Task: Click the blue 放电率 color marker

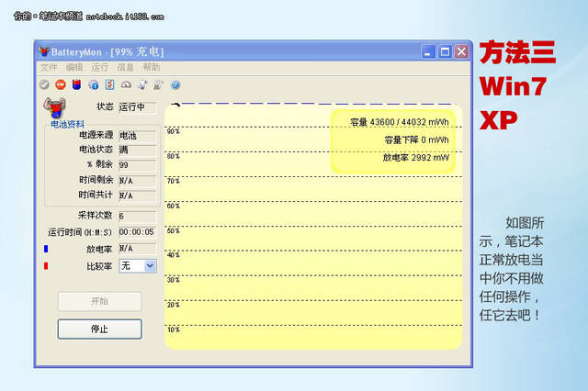Action: coord(46,249)
